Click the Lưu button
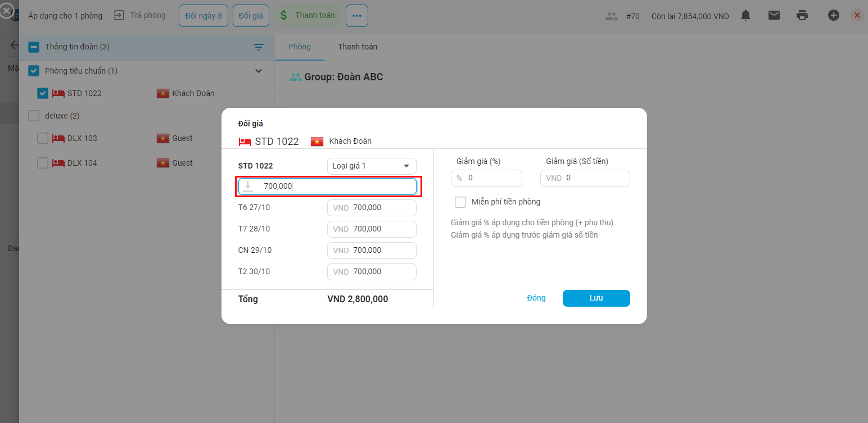 596,298
